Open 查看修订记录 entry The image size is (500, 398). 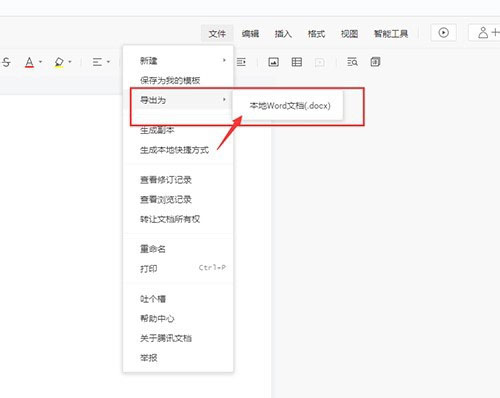coord(178,180)
